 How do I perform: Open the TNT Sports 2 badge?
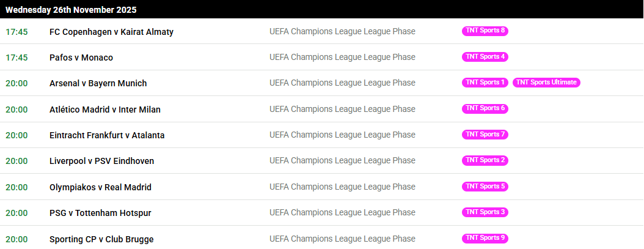coord(485,160)
